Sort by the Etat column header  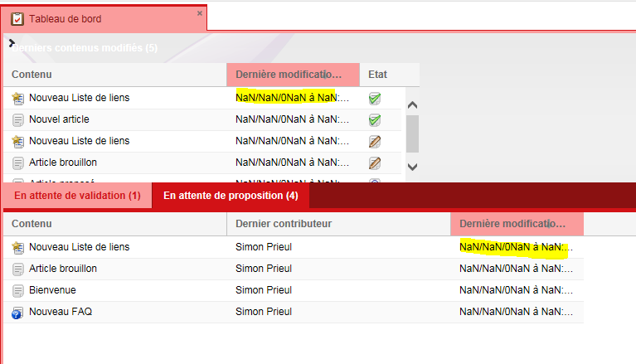[x=377, y=75]
